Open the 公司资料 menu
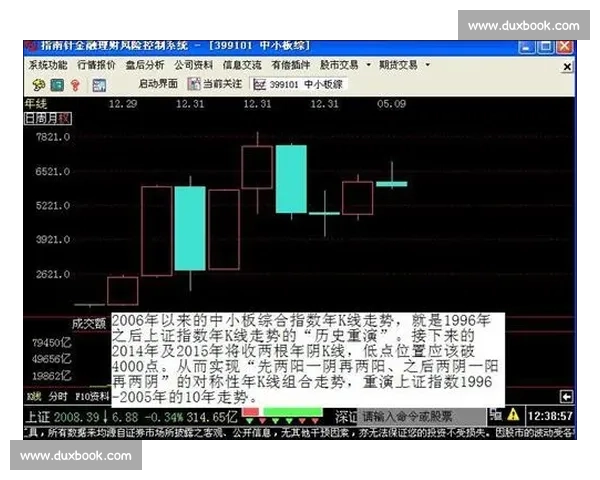The width and height of the screenshot is (600, 480). [x=194, y=65]
